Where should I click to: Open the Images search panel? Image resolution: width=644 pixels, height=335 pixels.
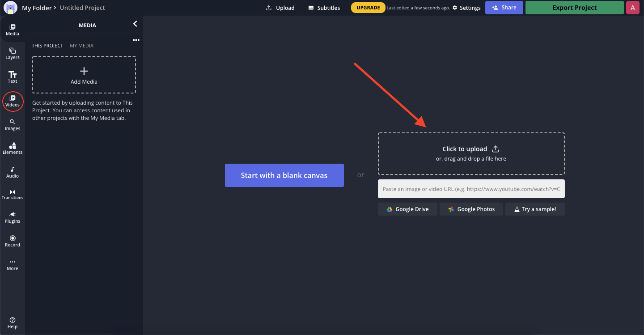tap(13, 124)
